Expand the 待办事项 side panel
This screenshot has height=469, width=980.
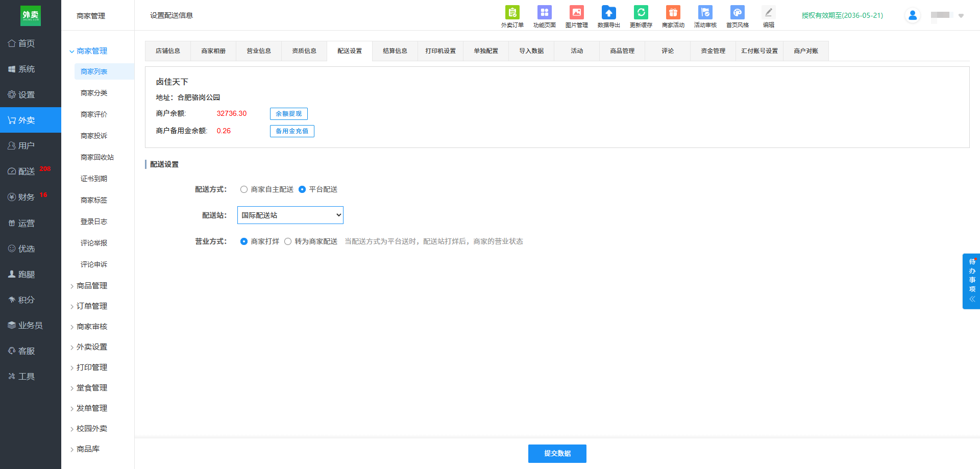coord(972,281)
